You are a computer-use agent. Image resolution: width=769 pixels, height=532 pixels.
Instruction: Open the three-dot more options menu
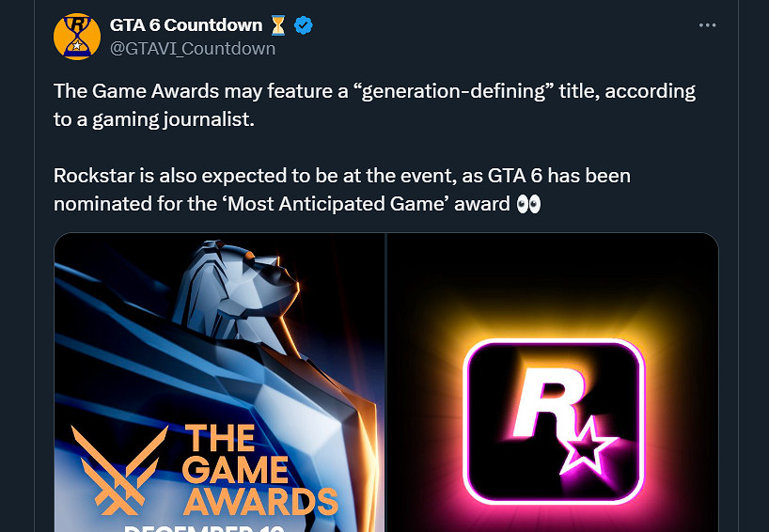pyautogui.click(x=708, y=25)
